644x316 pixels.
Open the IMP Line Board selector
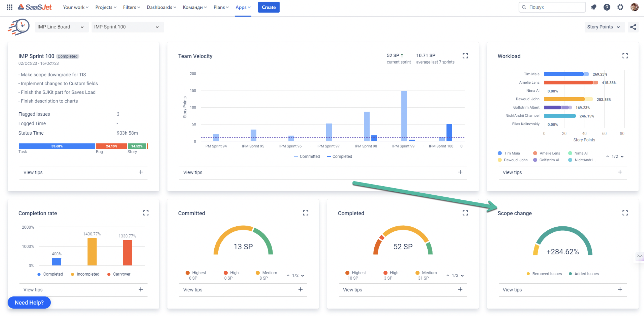pyautogui.click(x=62, y=27)
